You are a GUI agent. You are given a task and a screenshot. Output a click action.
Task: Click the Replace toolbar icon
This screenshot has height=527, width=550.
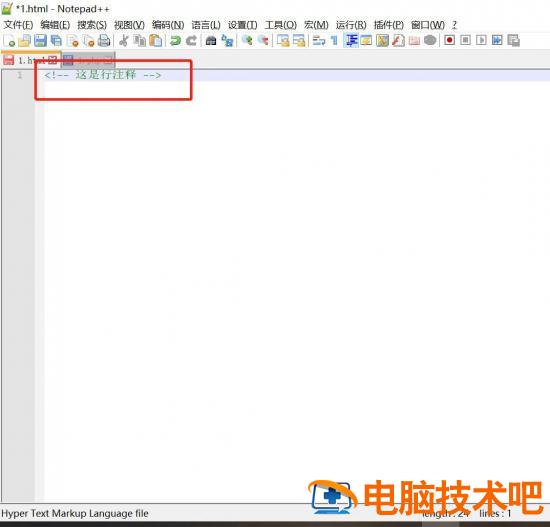[227, 41]
